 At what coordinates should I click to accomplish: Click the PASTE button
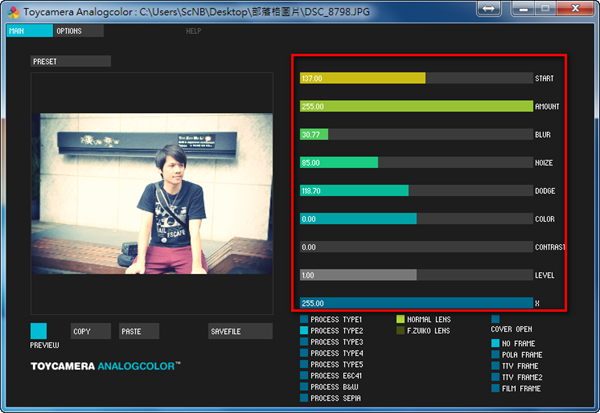[x=139, y=331]
